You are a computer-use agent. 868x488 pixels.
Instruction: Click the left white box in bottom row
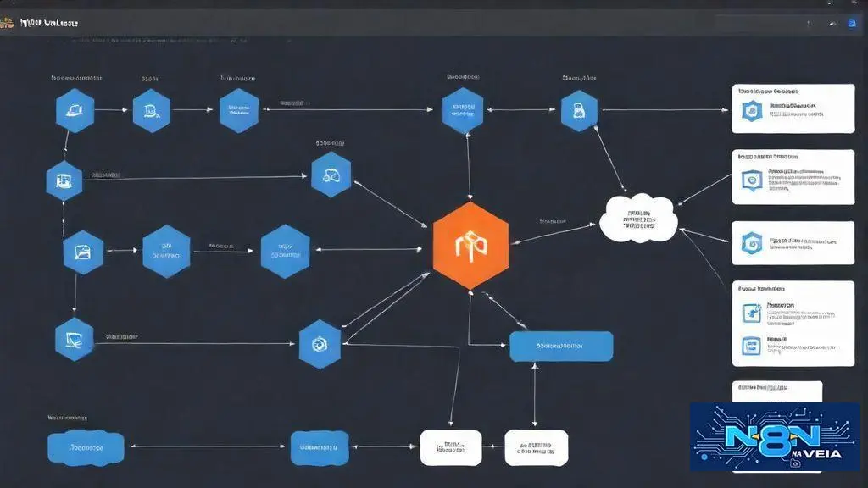point(450,447)
